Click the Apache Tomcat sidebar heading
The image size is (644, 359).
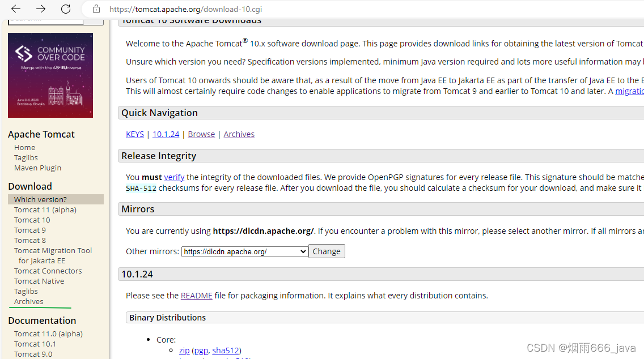click(x=41, y=135)
